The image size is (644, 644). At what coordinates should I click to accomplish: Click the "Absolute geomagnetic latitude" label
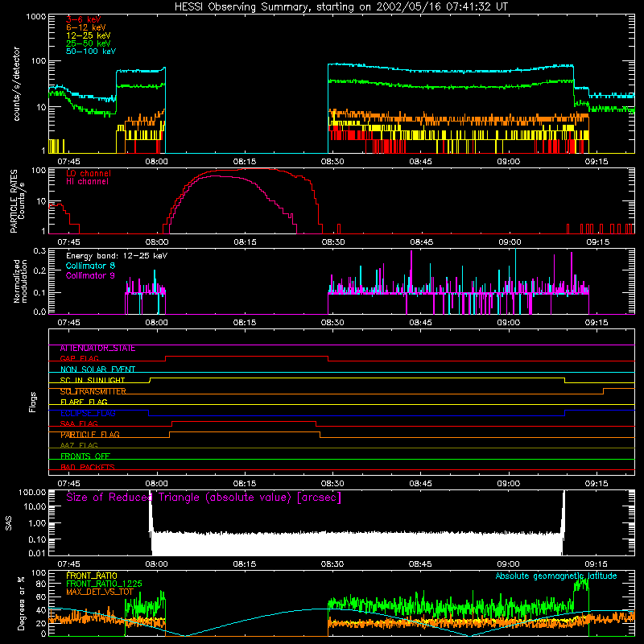coord(556,576)
